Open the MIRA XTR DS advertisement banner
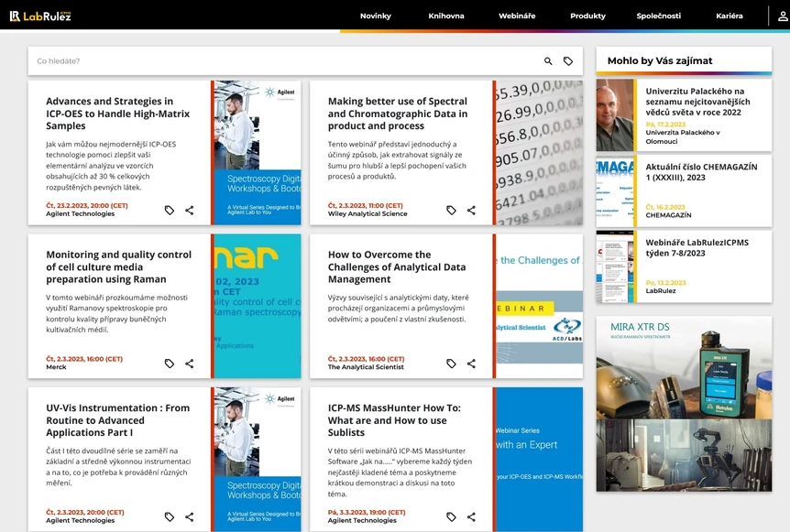The height and width of the screenshot is (532, 790). click(684, 404)
